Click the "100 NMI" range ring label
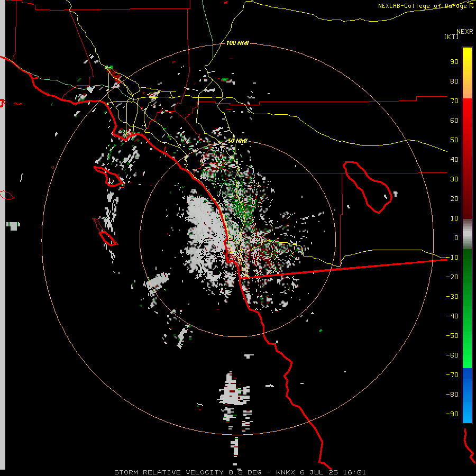Image resolution: width=476 pixels, height=476 pixels. coord(237,43)
